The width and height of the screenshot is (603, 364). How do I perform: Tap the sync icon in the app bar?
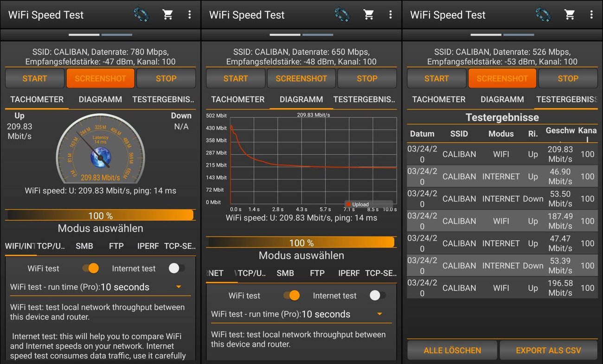click(x=141, y=14)
